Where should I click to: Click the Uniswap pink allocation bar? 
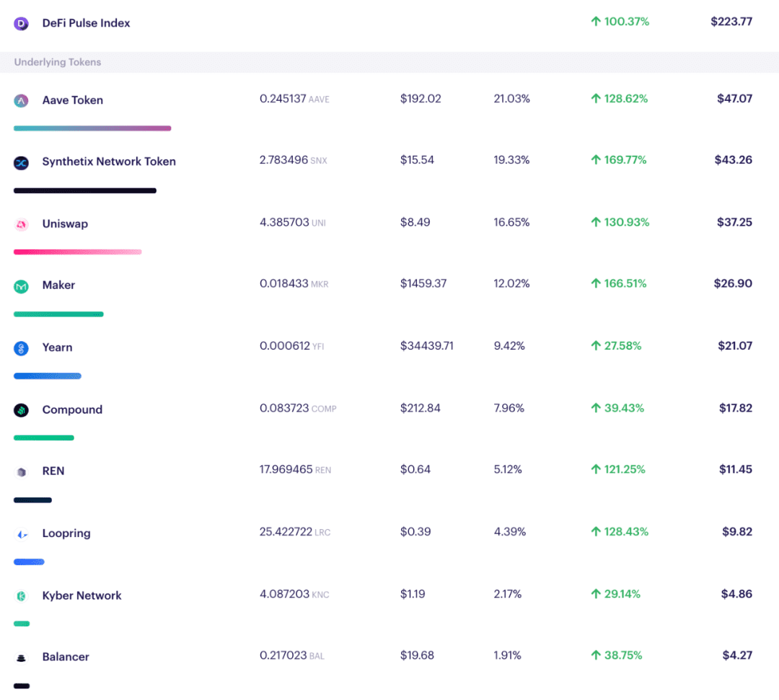[x=77, y=252]
